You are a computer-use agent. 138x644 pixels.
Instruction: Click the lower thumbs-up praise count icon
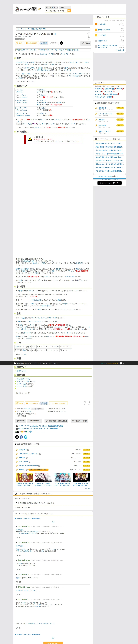[x=85, y=402]
